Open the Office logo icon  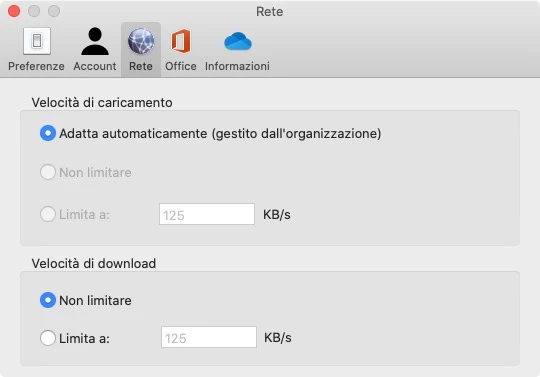point(181,41)
